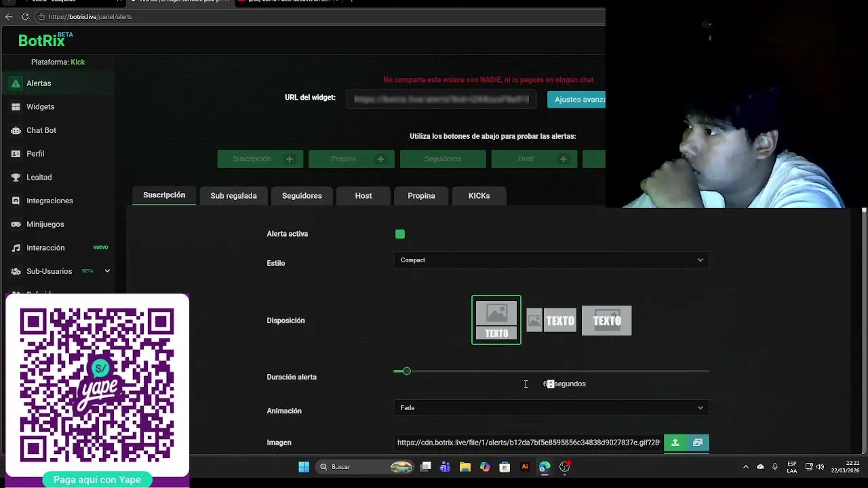Open the Chat Bot robot icon
Screen dimensions: 868x488
(16, 130)
